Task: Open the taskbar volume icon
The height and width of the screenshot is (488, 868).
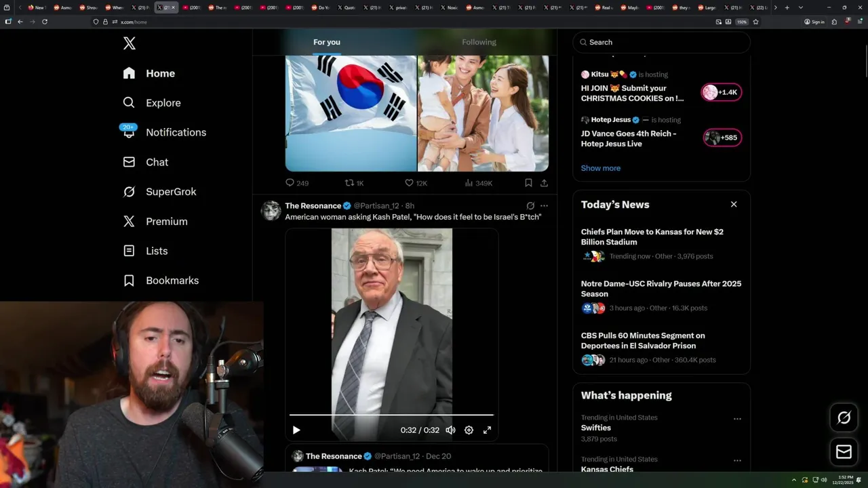Action: pyautogui.click(x=824, y=480)
